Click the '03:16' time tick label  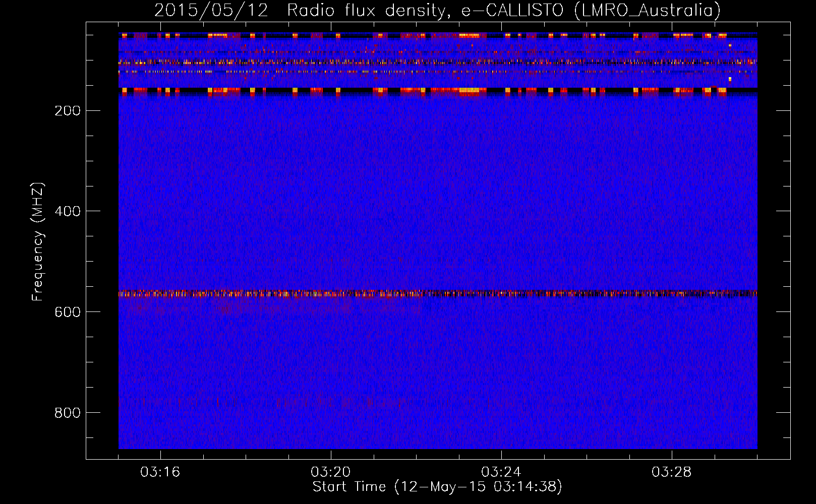160,472
